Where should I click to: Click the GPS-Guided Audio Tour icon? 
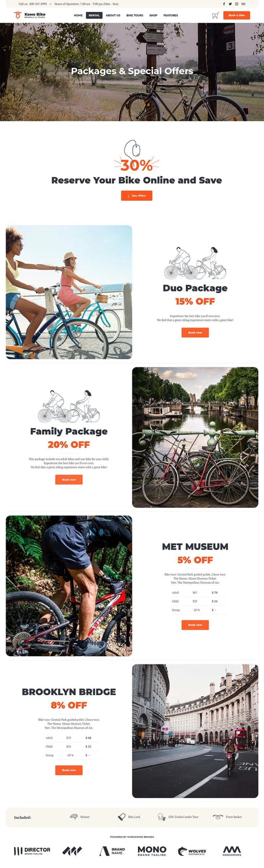[161, 817]
